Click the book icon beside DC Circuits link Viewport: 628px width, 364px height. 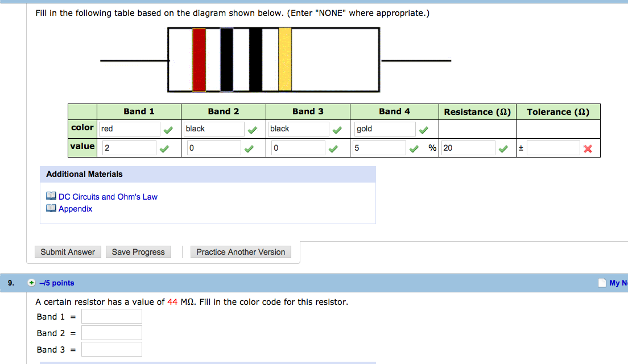coord(51,196)
